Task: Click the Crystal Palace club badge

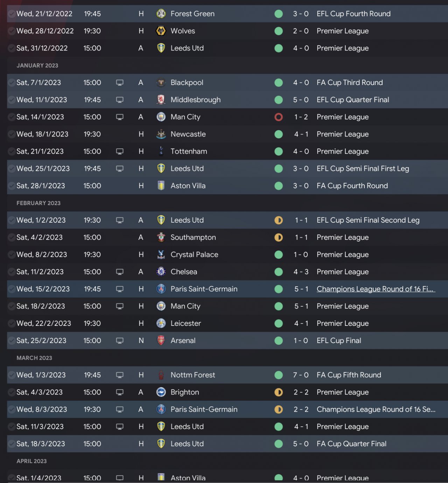Action: 161,254
